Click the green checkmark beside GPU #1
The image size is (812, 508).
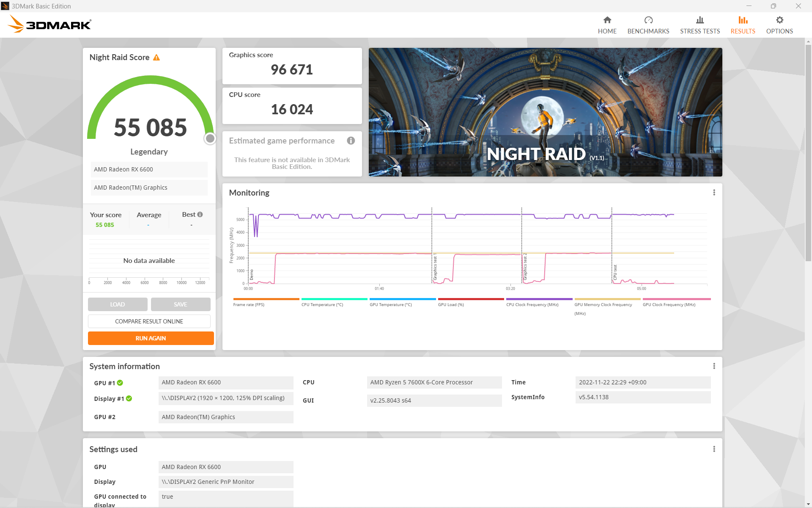tap(120, 383)
